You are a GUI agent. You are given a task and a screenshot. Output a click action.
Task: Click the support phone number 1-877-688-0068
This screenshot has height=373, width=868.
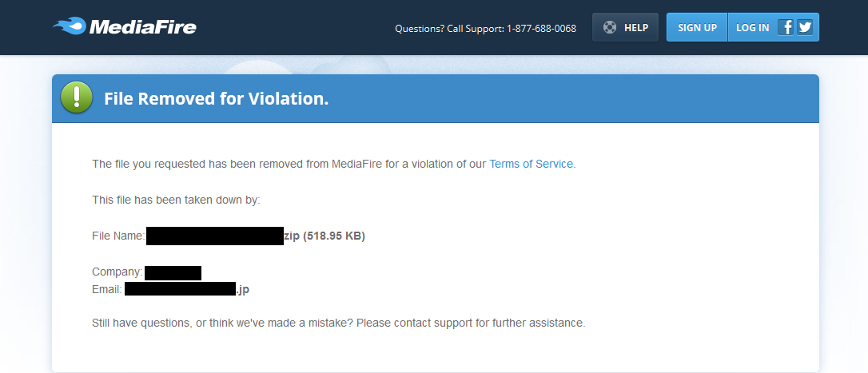point(541,28)
